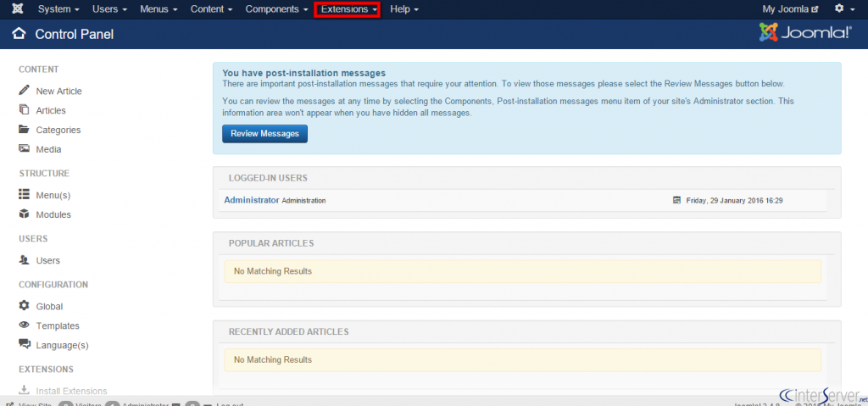Click 'No Matching Results' under Popular Articles
Screen dimensions: 868x406
pyautogui.click(x=273, y=271)
